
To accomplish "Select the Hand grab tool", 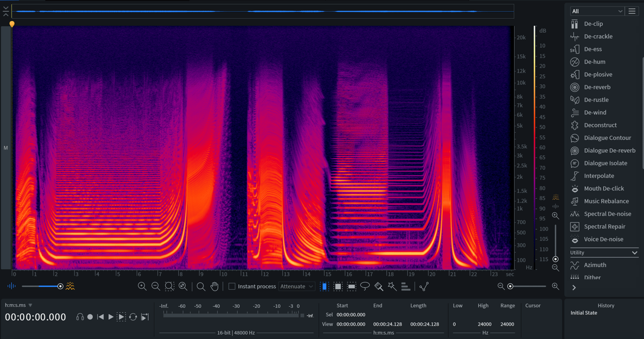I will (214, 286).
